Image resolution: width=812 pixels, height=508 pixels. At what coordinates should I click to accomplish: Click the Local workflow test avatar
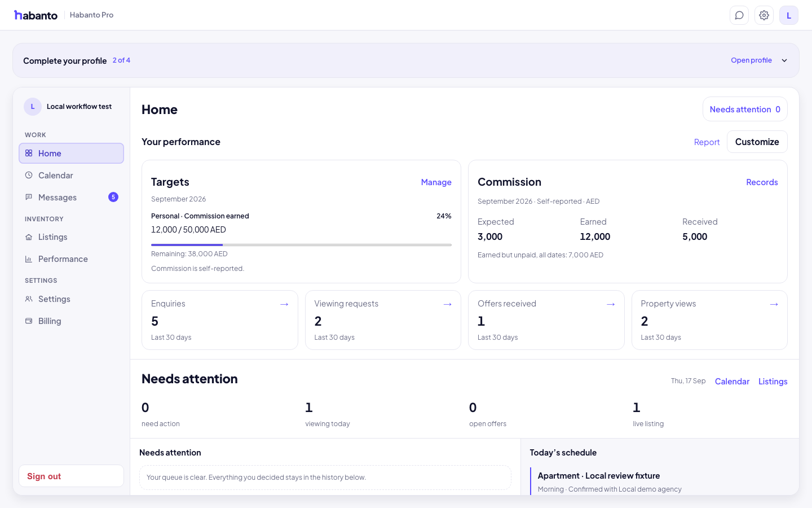click(33, 107)
